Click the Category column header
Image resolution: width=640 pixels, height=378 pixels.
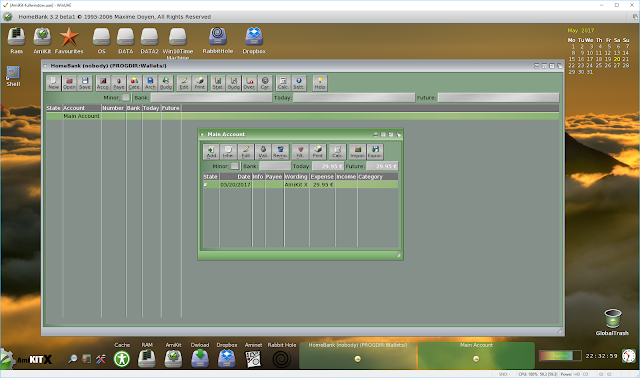point(378,177)
